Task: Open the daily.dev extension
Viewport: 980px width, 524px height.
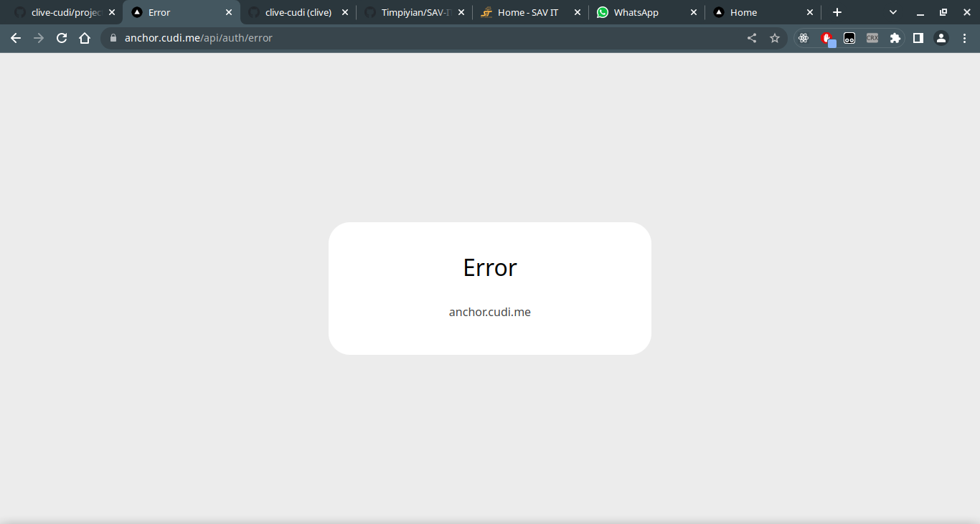Action: pos(849,38)
